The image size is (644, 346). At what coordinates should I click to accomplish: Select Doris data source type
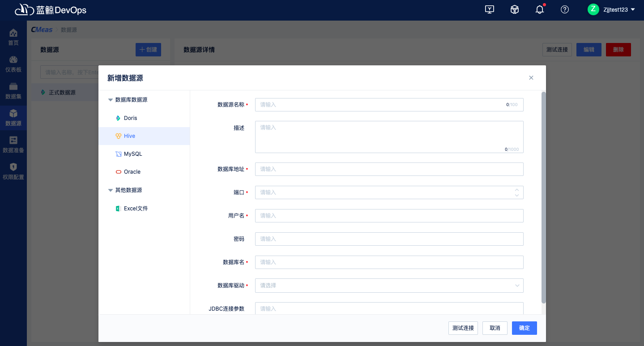point(144,118)
